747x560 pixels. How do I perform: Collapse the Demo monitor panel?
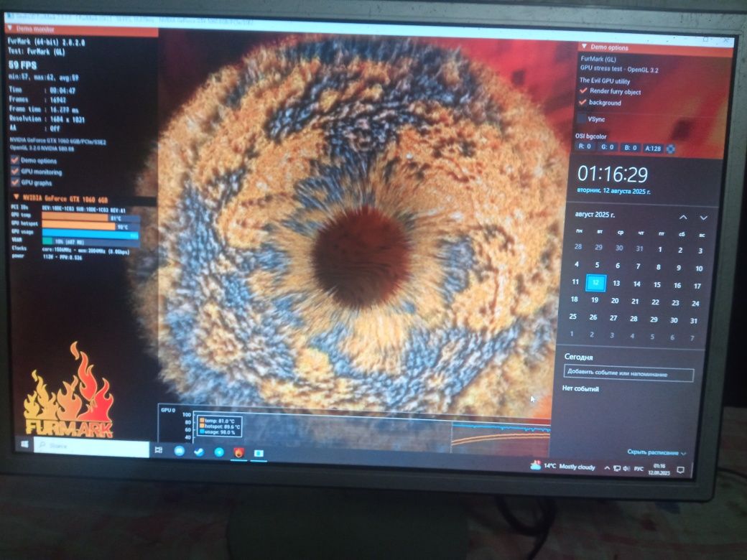9,29
